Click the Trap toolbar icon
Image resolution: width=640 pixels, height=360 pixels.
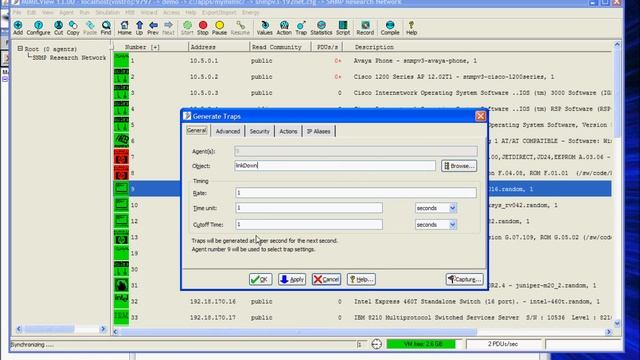[301, 28]
